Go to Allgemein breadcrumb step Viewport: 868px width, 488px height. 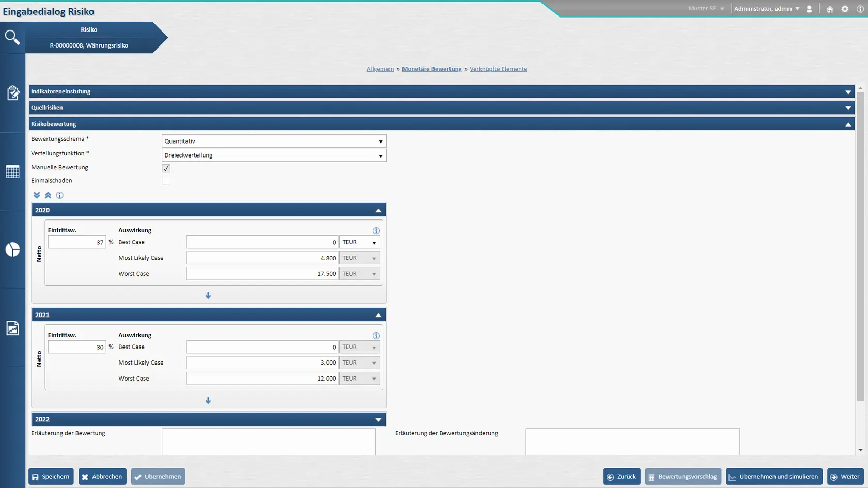click(x=380, y=69)
